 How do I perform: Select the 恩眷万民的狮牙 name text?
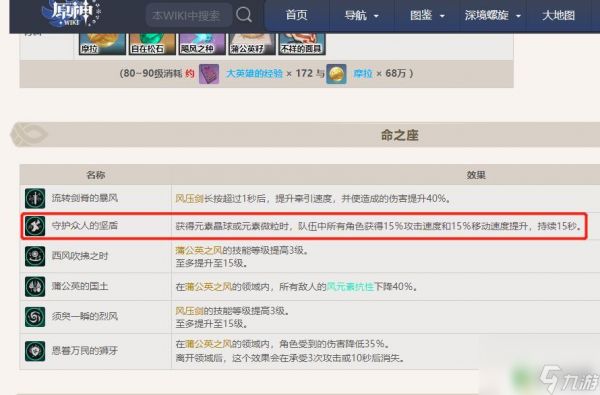(x=85, y=351)
